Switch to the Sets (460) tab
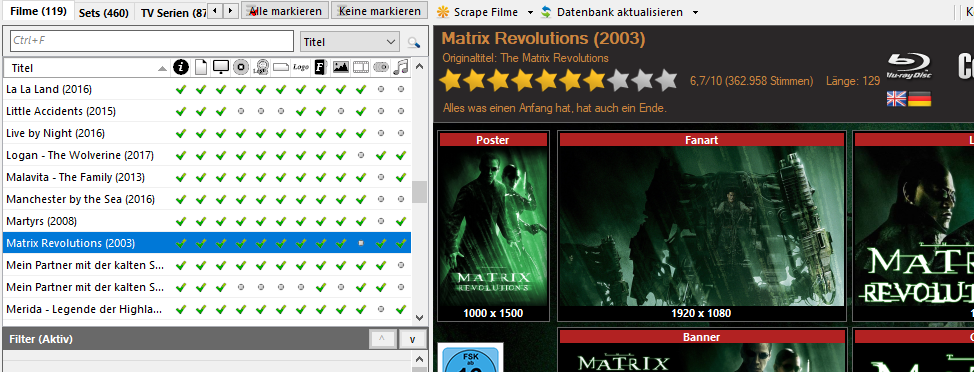 [104, 12]
